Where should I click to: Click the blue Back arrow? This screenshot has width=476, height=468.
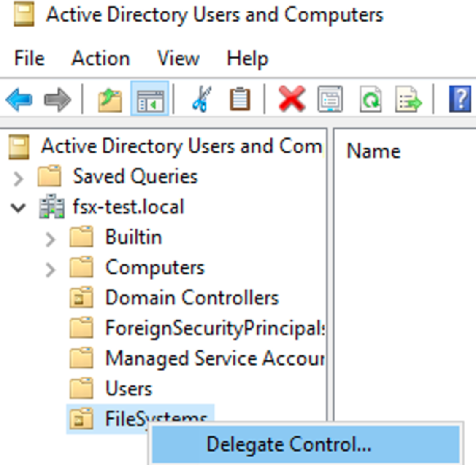(x=19, y=99)
